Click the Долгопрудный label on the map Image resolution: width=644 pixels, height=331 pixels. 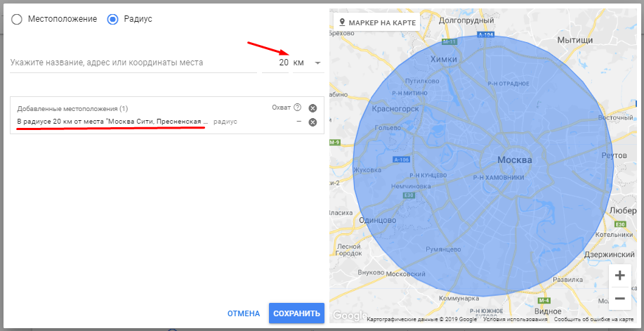(466, 20)
